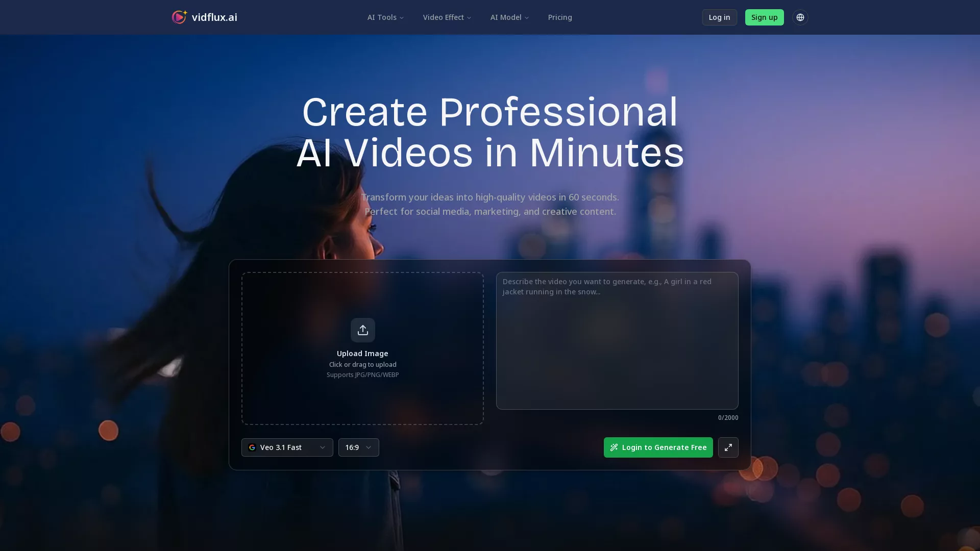The height and width of the screenshot is (551, 980).
Task: Click the magic wand icon on the generate button
Action: tap(614, 447)
